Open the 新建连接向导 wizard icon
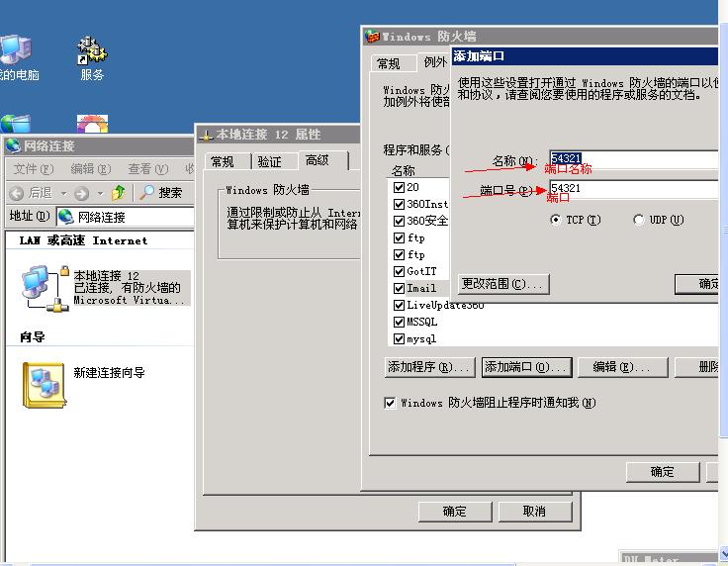The height and width of the screenshot is (566, 728). tap(45, 384)
